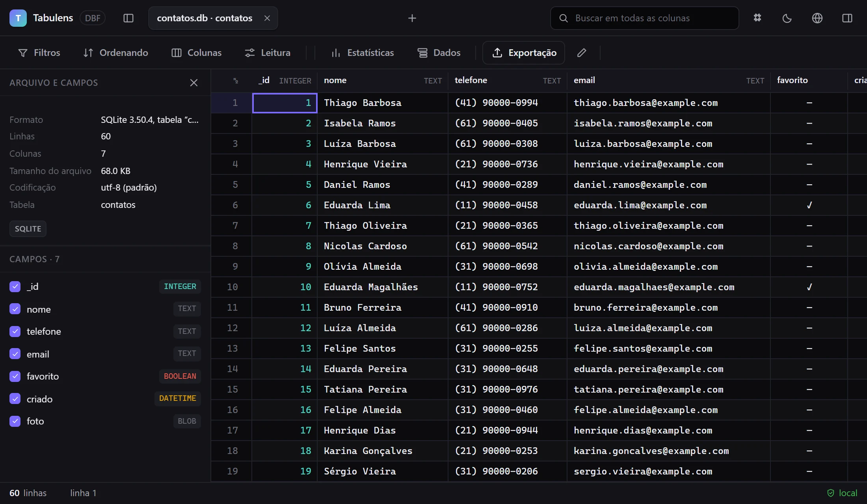Switch to the Dados view
867x504 pixels.
439,53
